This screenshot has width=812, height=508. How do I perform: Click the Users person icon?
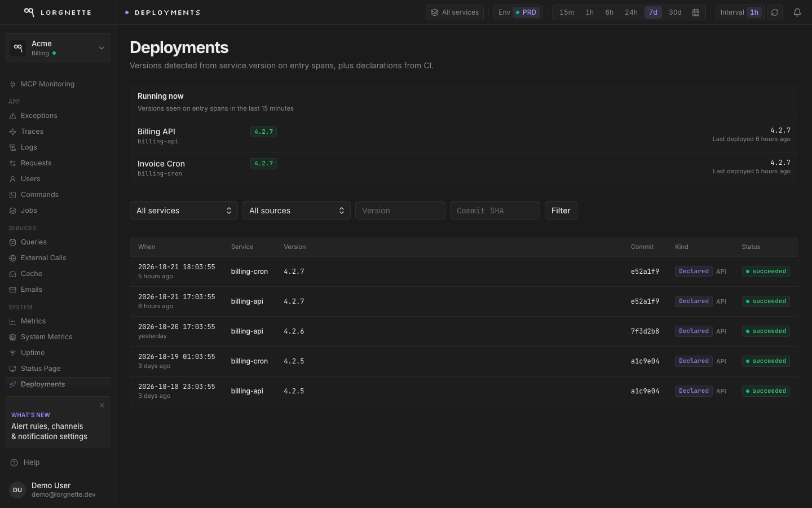(x=12, y=179)
